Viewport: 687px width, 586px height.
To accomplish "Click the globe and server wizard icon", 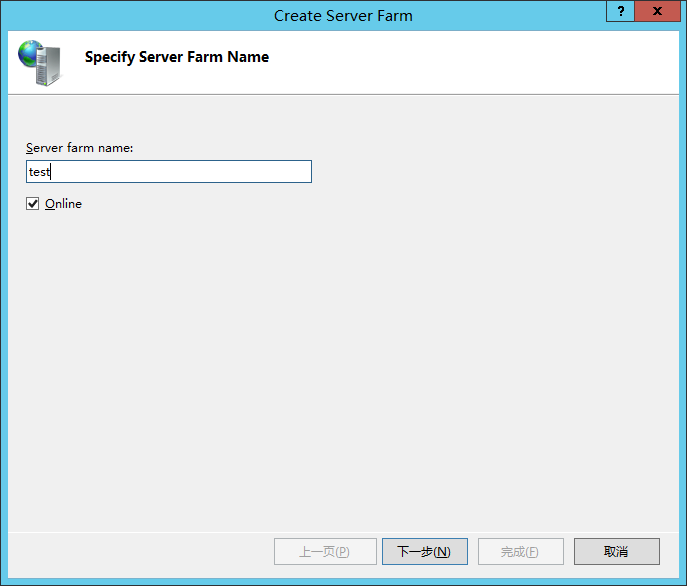I will point(39,61).
